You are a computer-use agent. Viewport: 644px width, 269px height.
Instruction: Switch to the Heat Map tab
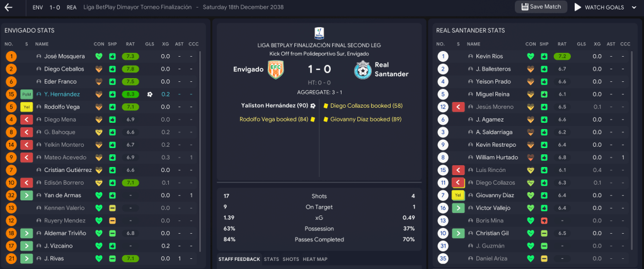point(315,259)
